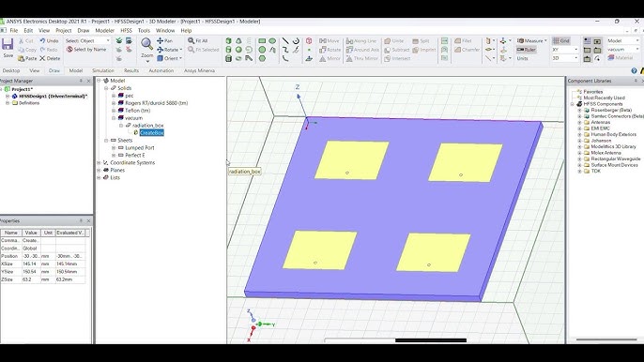Click the Pan tool icon
644x362 pixels.
point(161,40)
